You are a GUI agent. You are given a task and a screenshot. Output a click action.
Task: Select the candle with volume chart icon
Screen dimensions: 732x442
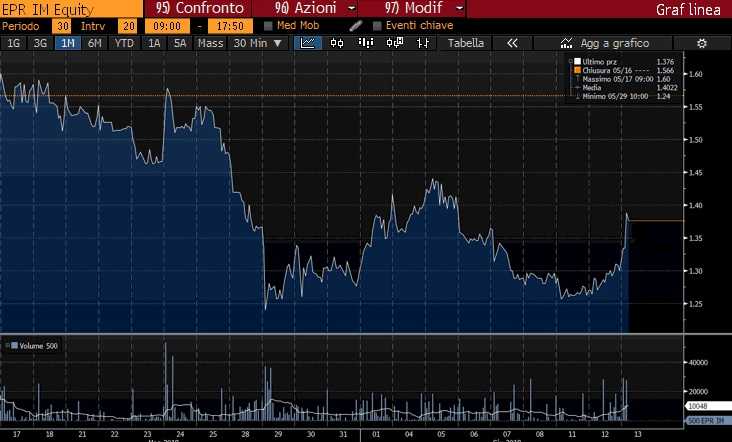click(395, 43)
